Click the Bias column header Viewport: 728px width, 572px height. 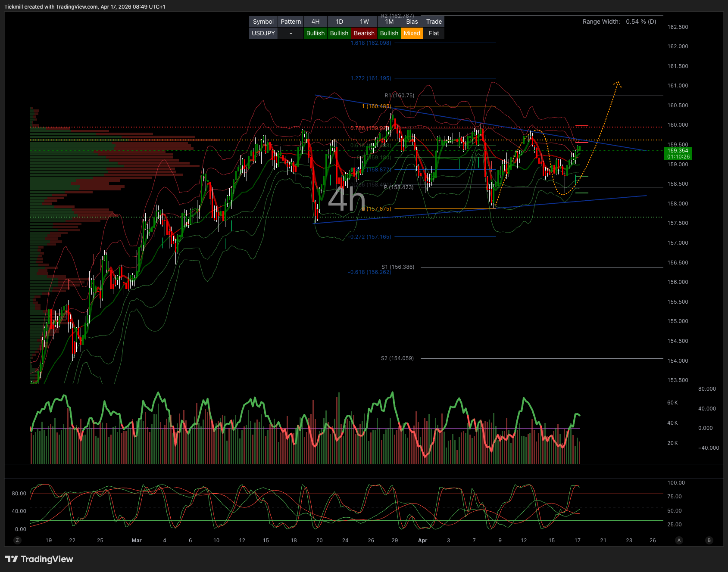412,22
